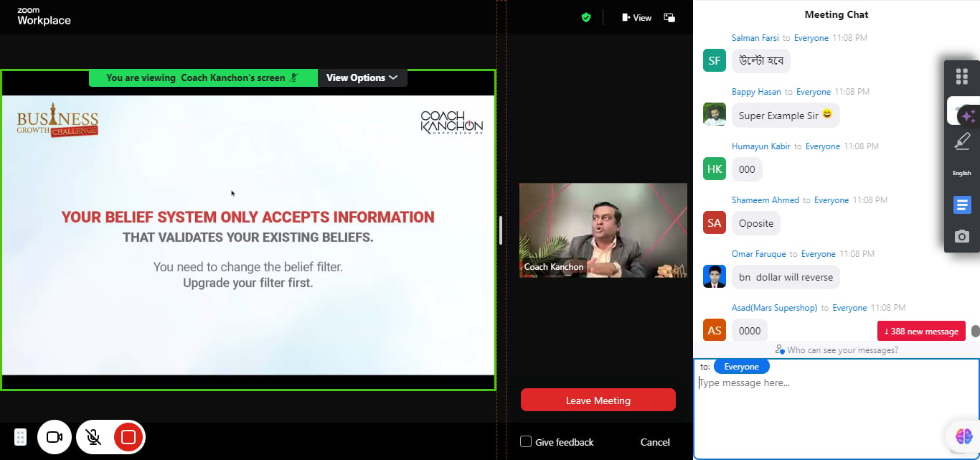Click the overlapping-windows icon beside View
Image resolution: width=980 pixels, height=460 pixels.
(x=669, y=17)
